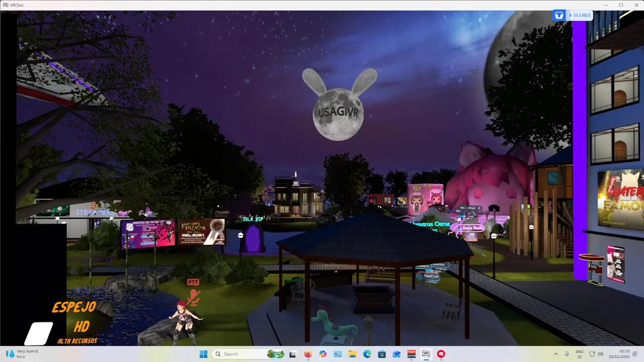Click the VRChat title bar icon

[x=5, y=5]
